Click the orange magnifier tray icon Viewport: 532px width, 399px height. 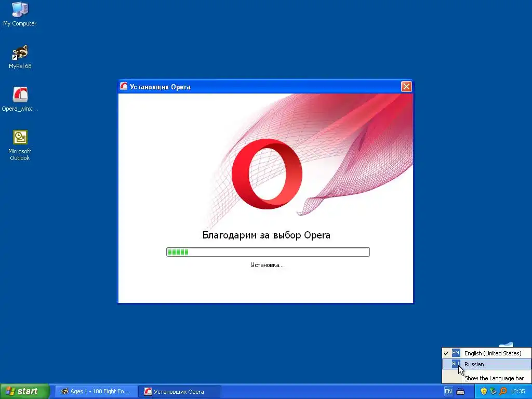pyautogui.click(x=503, y=392)
